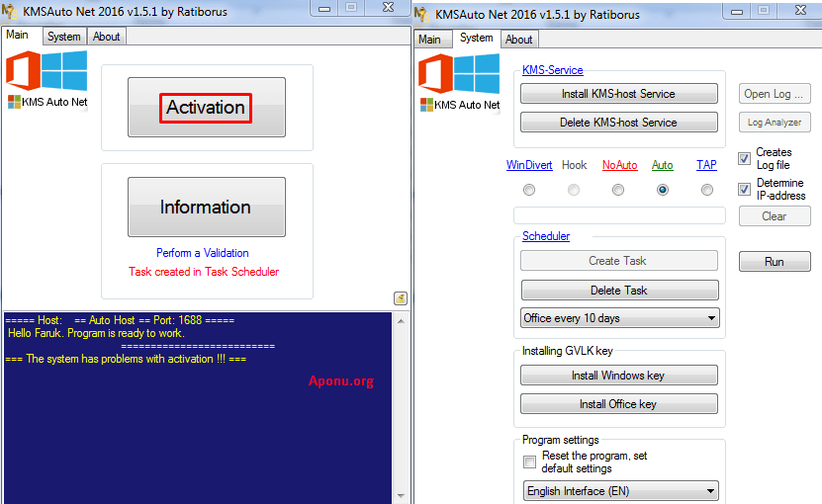Open About tab in right window
This screenshot has width=822, height=504.
(x=519, y=40)
